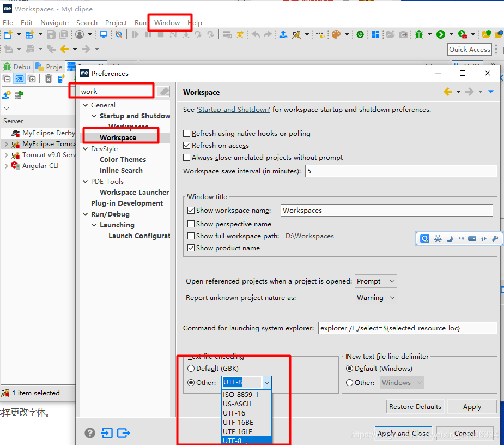
Task: Check Always close unrelated projects without prompt
Action: 186,158
